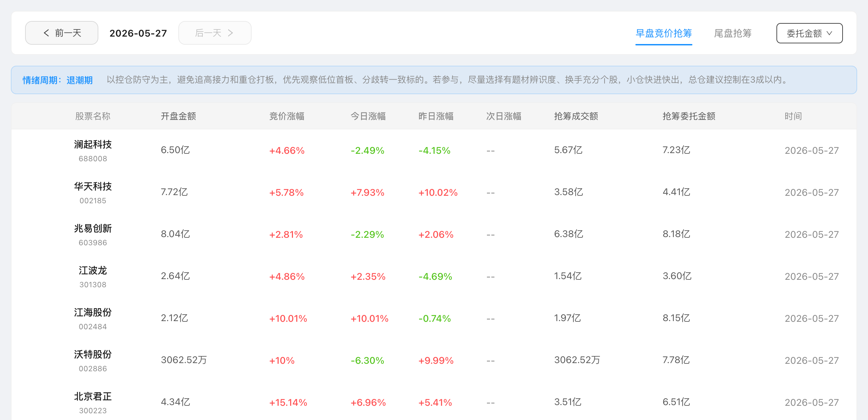Click 江波龙 opening amount 2.64亿
Screen dimensions: 868x420
[175, 276]
